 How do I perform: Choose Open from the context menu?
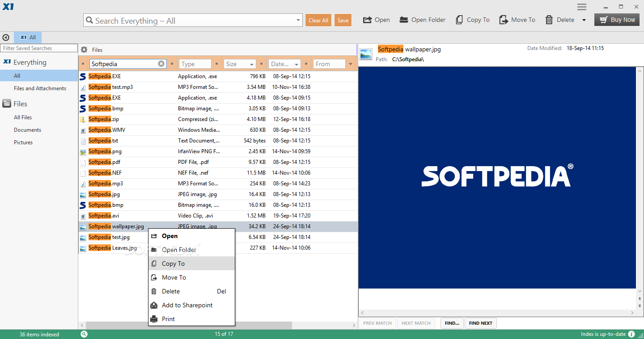191,236
